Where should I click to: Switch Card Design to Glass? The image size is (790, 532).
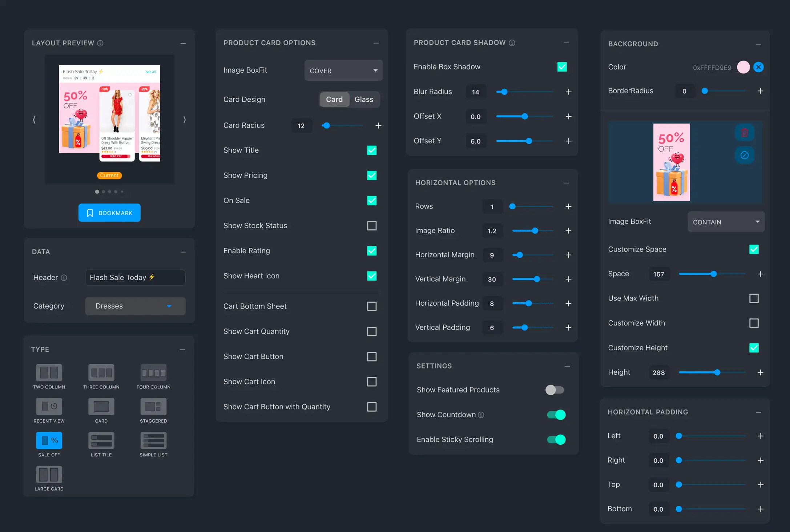tap(364, 100)
